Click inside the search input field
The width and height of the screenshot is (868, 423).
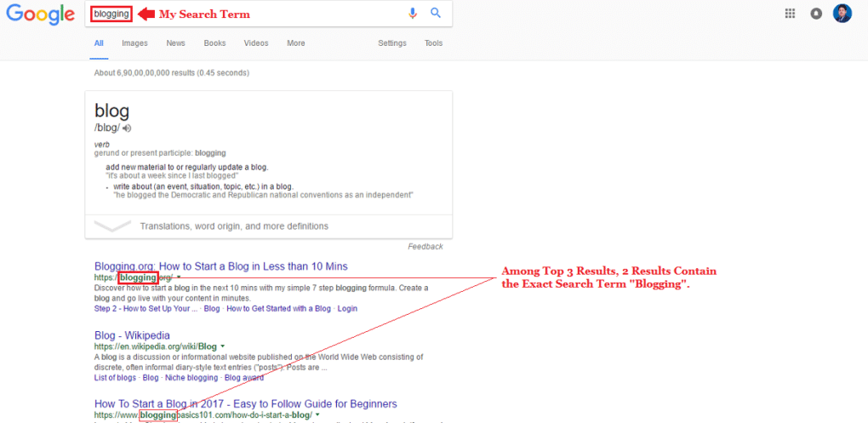[268, 14]
